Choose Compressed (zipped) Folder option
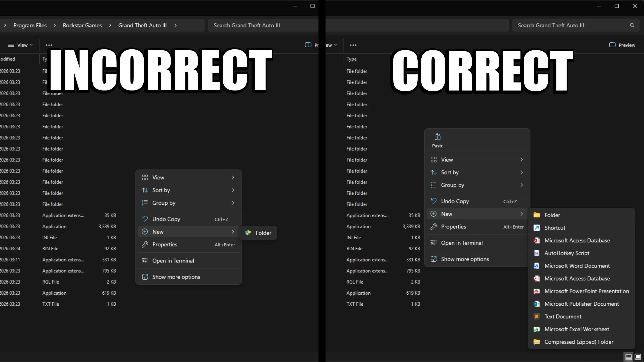Image resolution: width=644 pixels, height=362 pixels. click(x=579, y=342)
